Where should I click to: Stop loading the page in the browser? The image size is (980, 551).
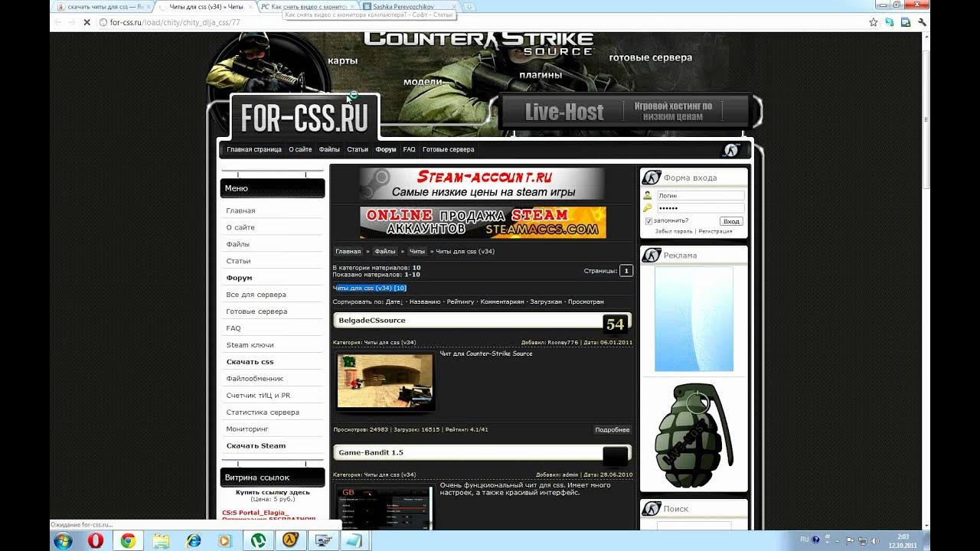[x=87, y=22]
